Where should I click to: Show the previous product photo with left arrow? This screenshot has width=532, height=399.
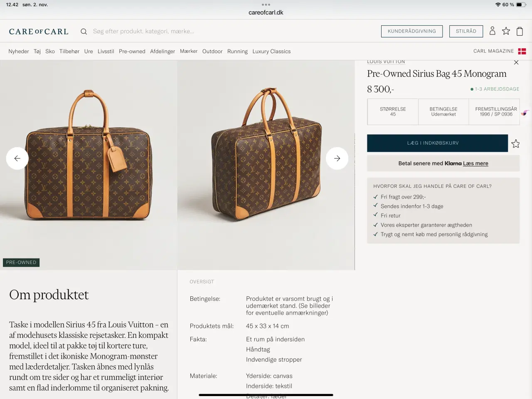[17, 158]
